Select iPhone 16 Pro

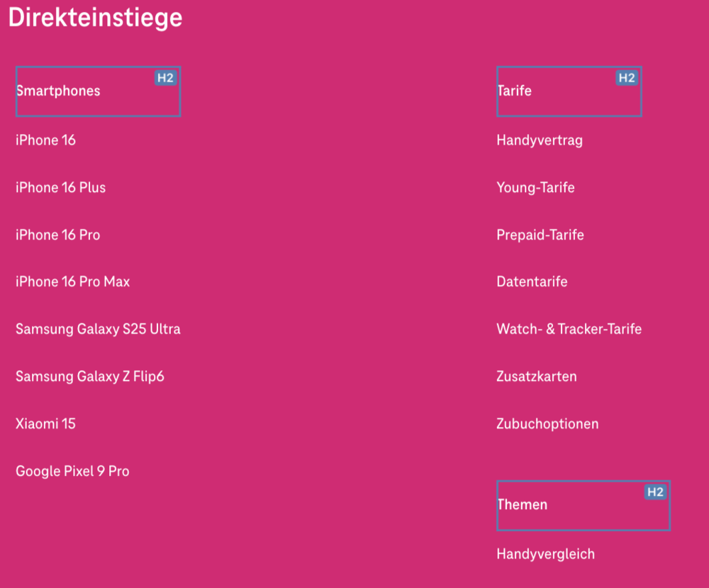(x=57, y=234)
